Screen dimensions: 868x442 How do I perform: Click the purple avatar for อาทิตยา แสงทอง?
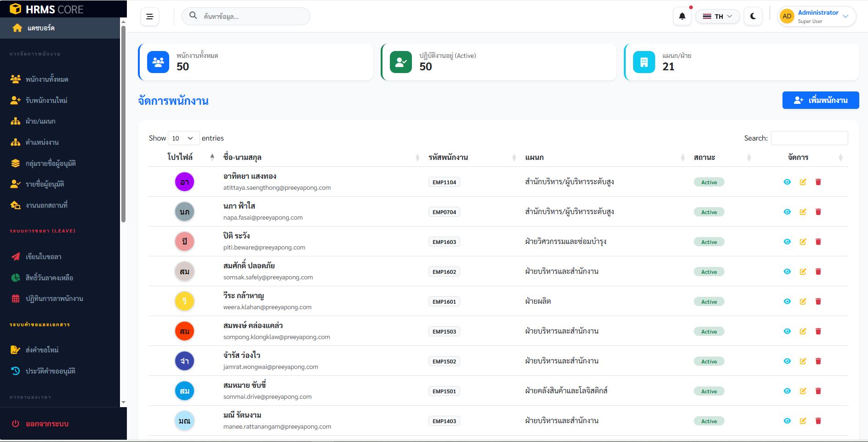click(184, 182)
